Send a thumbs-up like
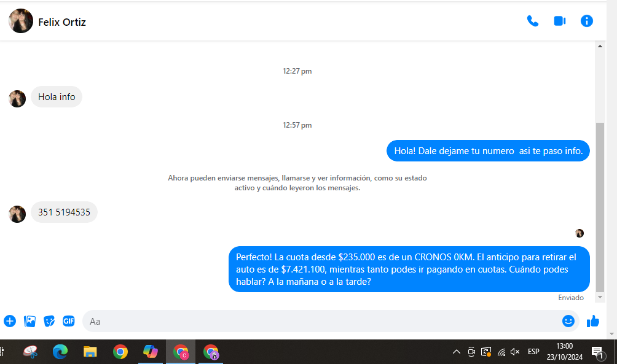 pyautogui.click(x=593, y=321)
